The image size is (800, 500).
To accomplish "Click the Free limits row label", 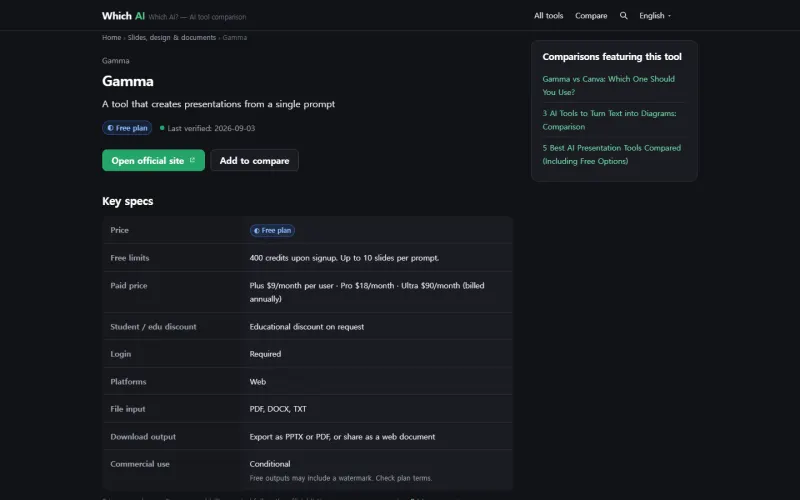I will 130,258.
